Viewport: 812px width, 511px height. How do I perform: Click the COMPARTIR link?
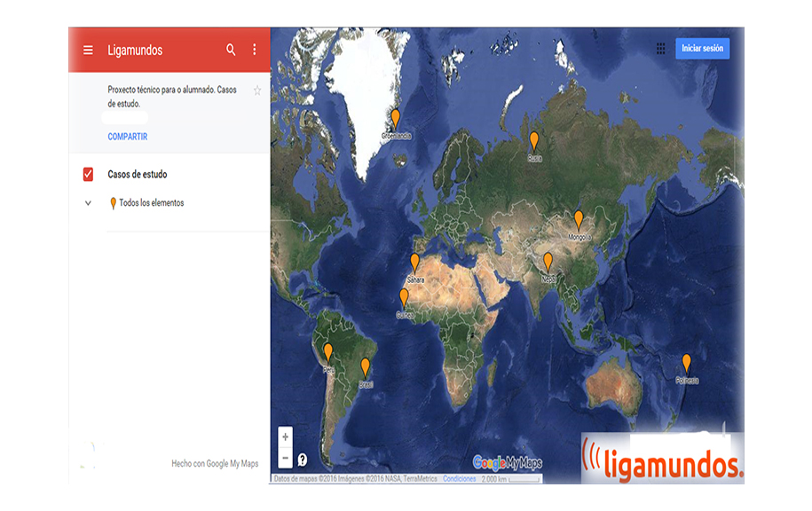(x=128, y=137)
